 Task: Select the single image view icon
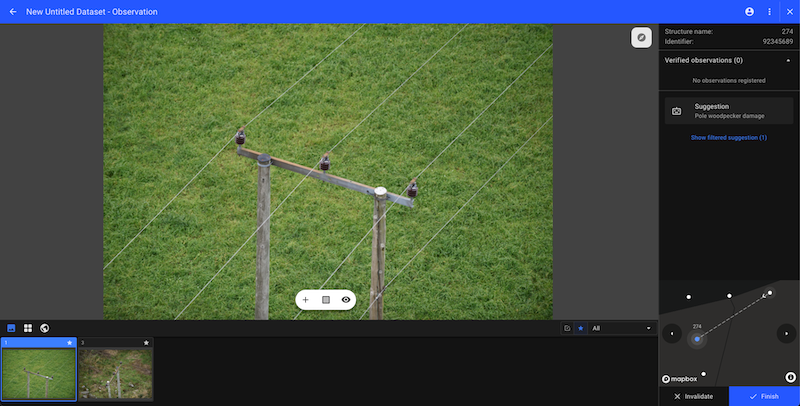coord(12,328)
